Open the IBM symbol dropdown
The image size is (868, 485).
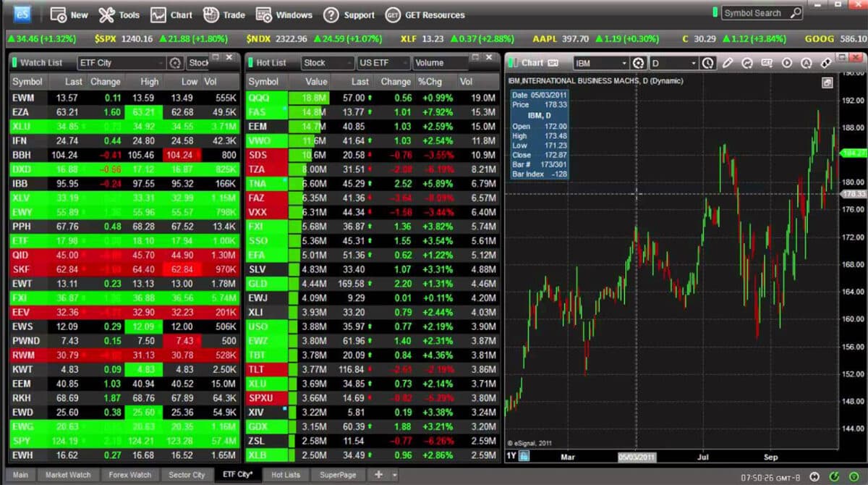[x=624, y=63]
